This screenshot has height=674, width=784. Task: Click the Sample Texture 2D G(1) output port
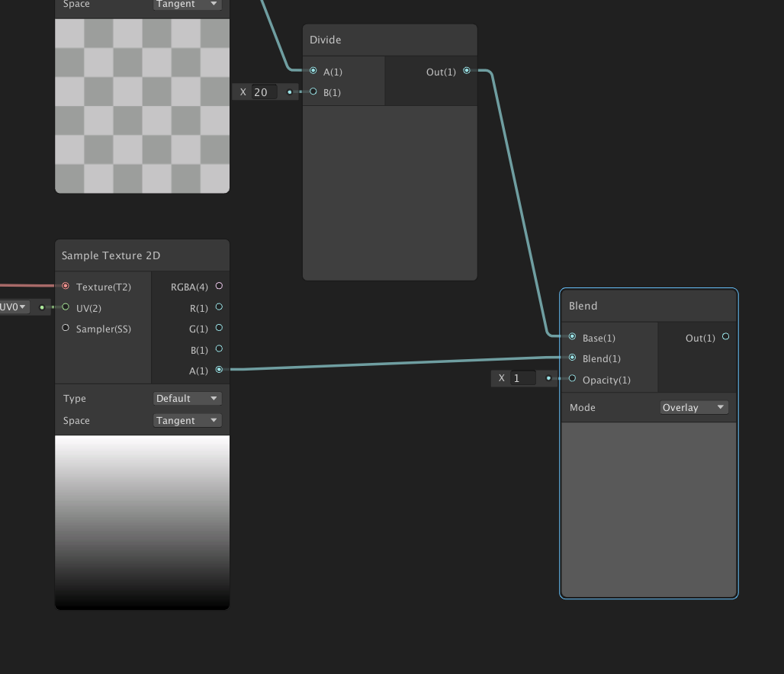point(219,328)
